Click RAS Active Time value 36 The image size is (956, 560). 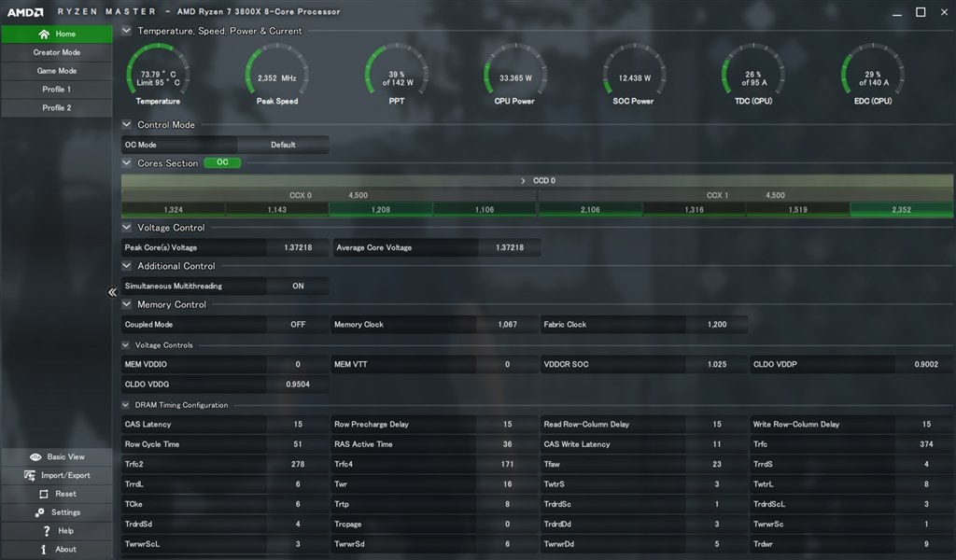507,444
